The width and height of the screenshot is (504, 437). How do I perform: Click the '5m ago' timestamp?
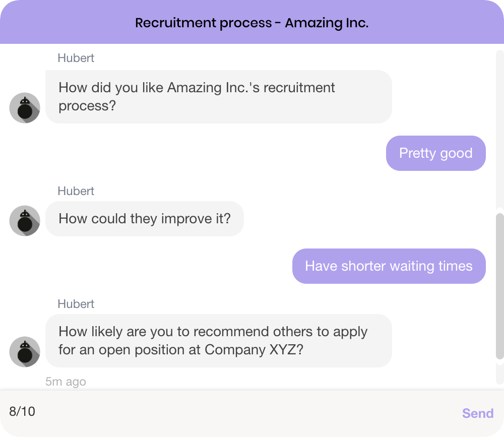pos(66,382)
